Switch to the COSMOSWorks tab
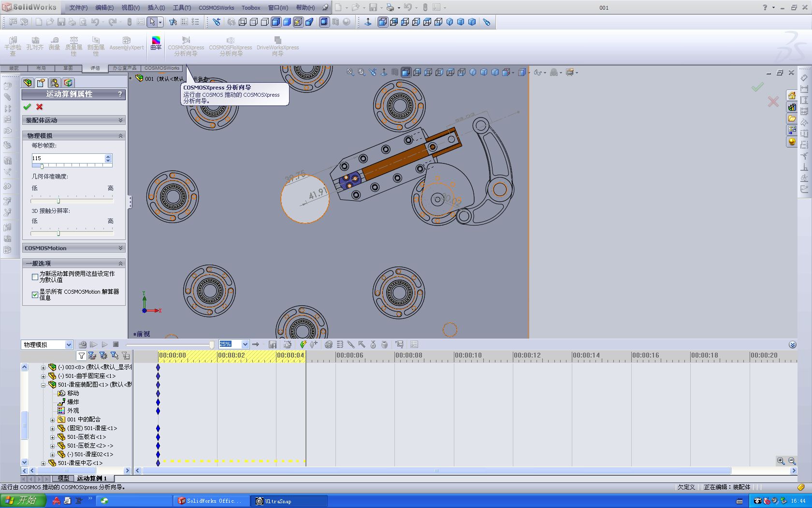Screen dimensions: 812x508 click(x=161, y=68)
